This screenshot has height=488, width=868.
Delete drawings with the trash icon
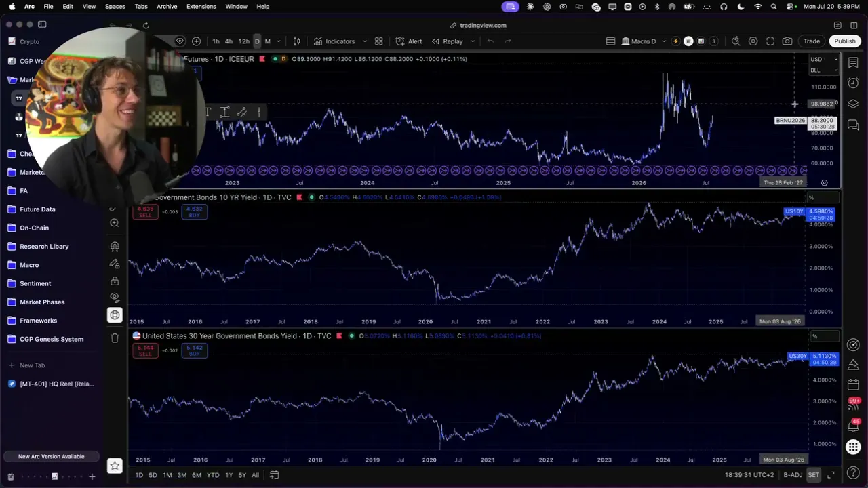115,338
